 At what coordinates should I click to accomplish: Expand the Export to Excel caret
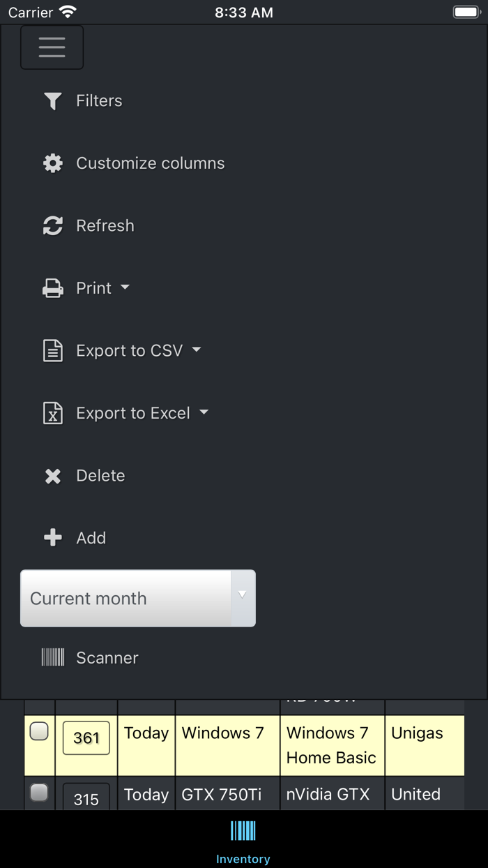(204, 412)
